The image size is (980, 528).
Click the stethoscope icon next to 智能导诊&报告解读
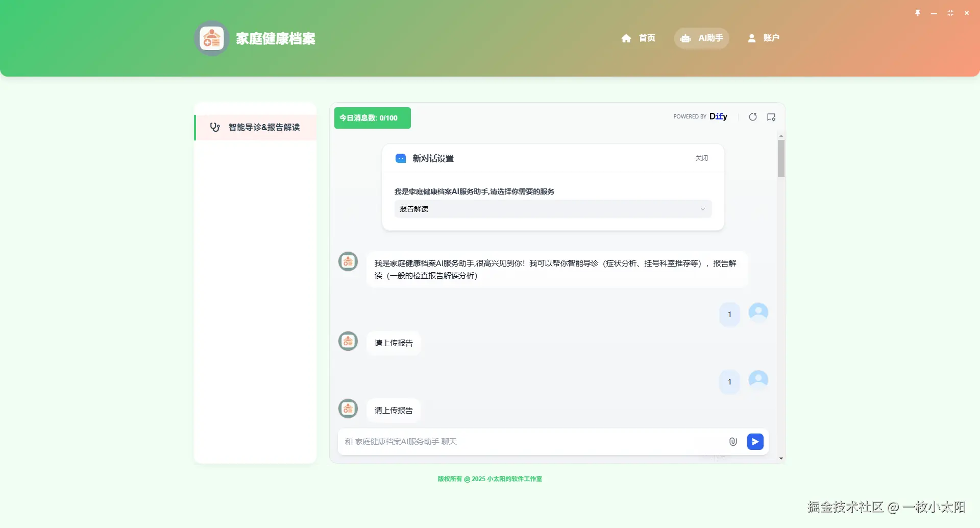pos(215,127)
